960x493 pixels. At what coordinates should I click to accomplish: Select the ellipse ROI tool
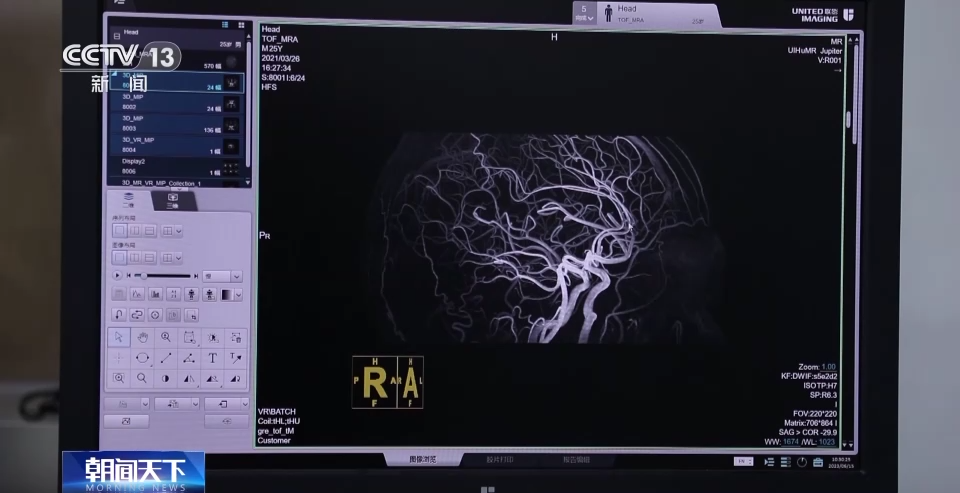pyautogui.click(x=142, y=357)
